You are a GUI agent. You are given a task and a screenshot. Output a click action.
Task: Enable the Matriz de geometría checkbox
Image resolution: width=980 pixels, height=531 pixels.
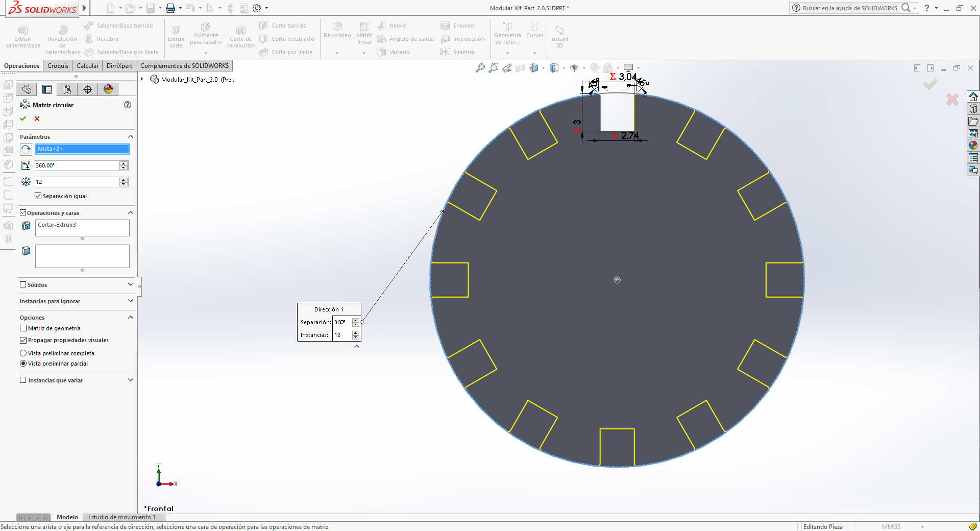23,328
